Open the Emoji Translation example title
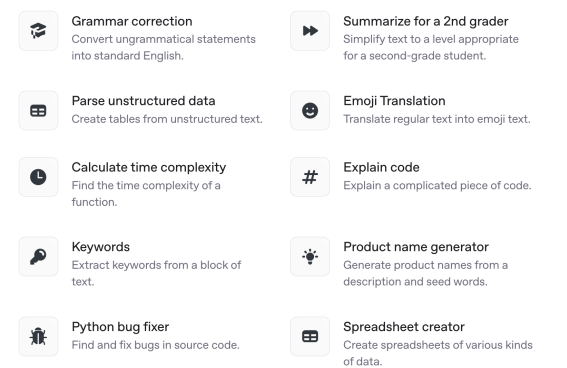This screenshot has height=368, width=567. pos(394,101)
